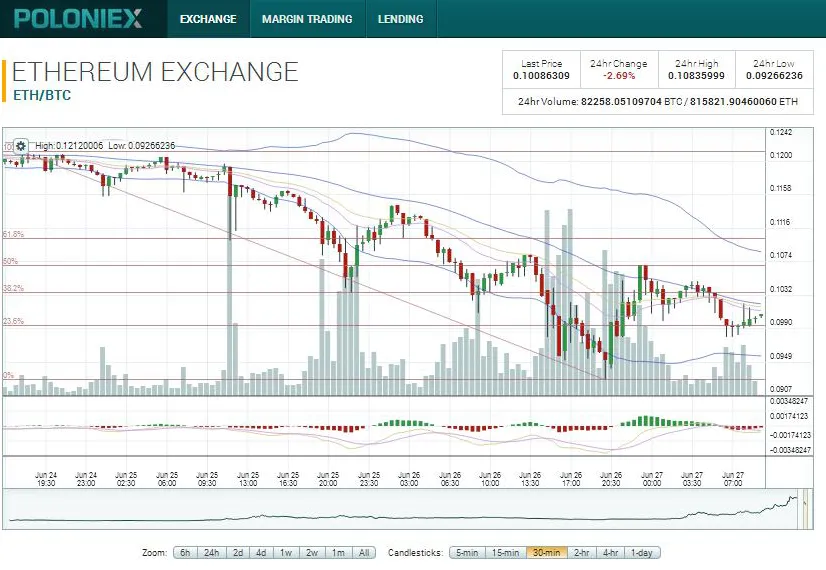Click the 50% Fibonacci level label
Viewport: 826px width, 570px height.
click(x=10, y=261)
